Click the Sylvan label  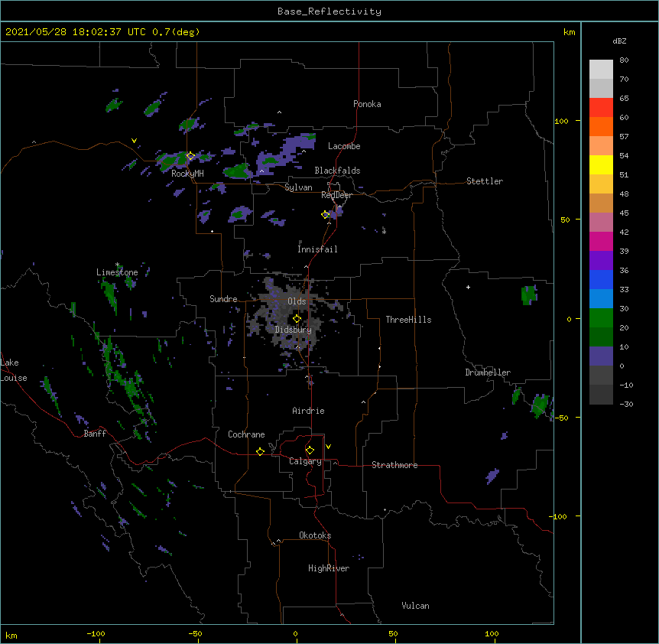tap(298, 187)
